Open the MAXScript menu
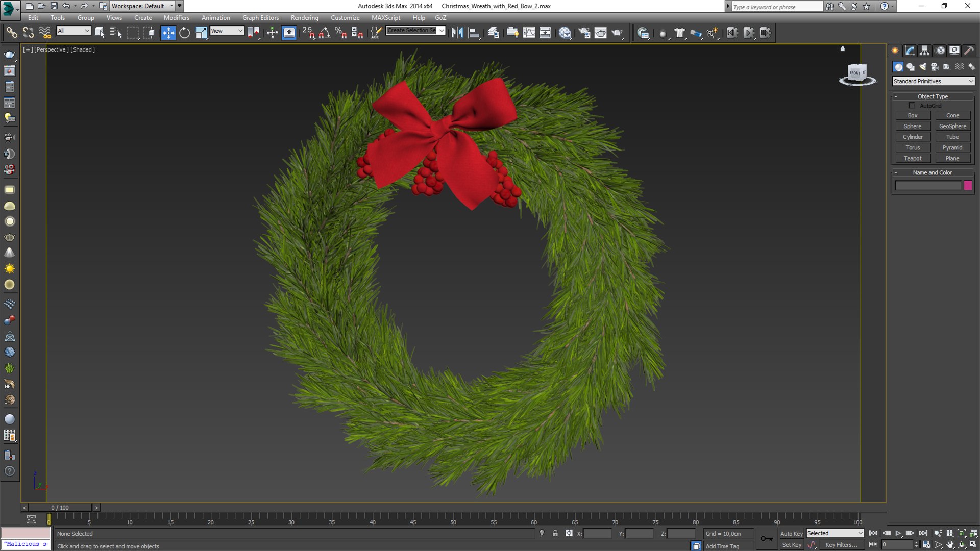 click(x=386, y=17)
